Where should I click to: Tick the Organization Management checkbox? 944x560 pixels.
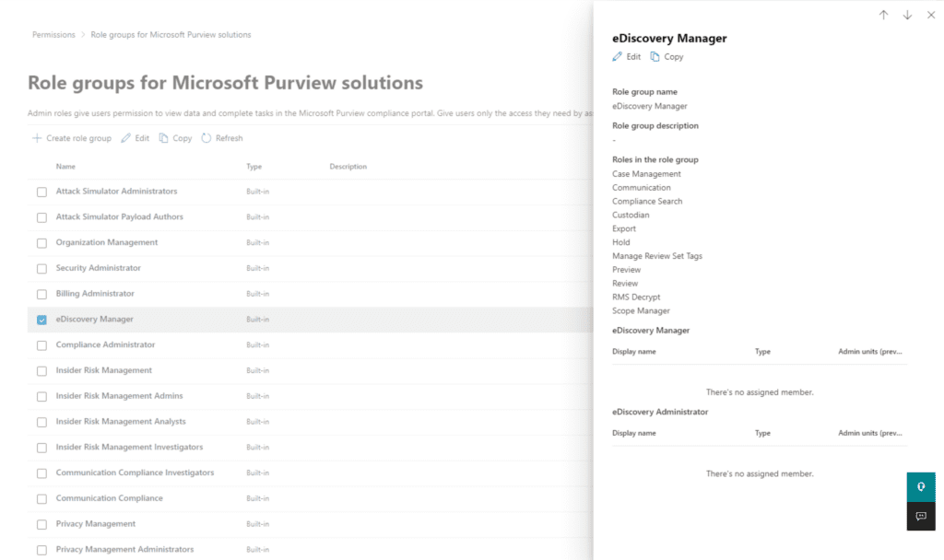(41, 243)
